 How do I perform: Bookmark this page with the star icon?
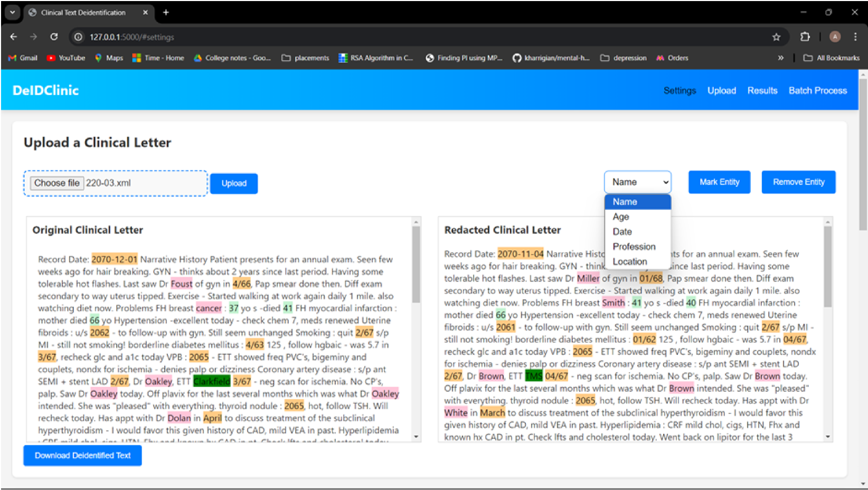776,37
